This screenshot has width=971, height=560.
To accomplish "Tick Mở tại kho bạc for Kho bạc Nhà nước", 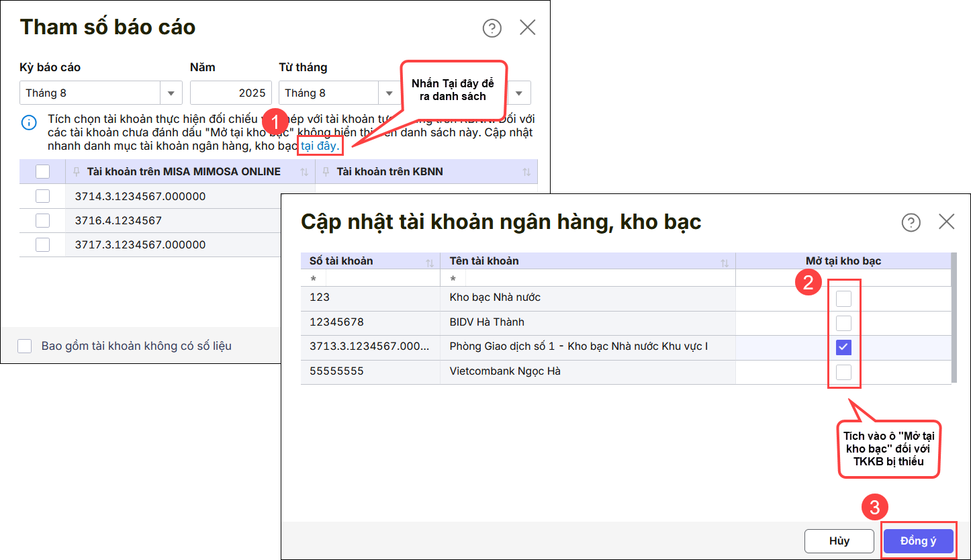I will (843, 299).
